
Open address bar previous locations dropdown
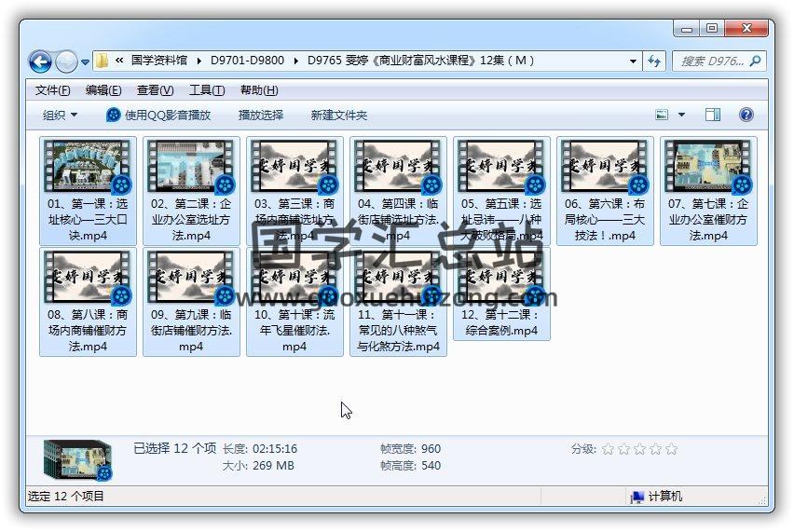(x=633, y=61)
